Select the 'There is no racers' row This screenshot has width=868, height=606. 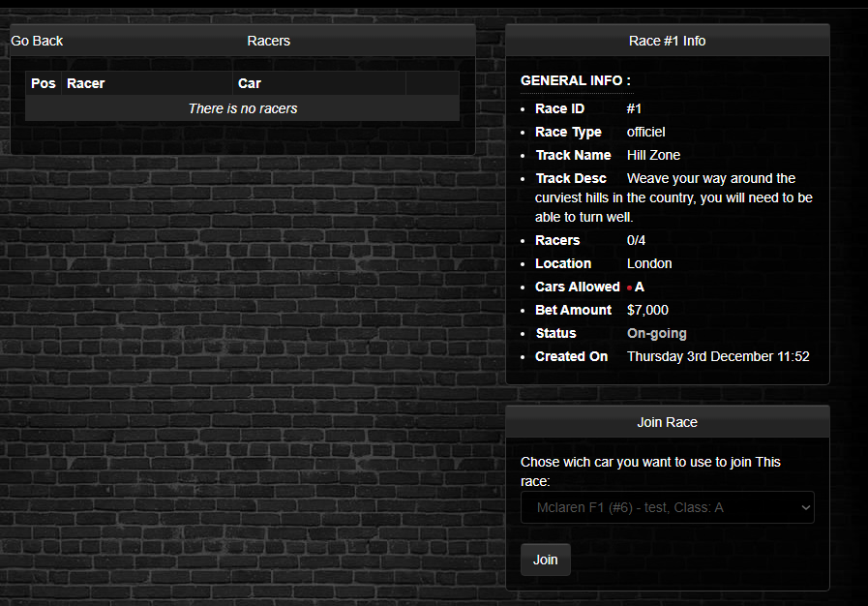tap(242, 108)
